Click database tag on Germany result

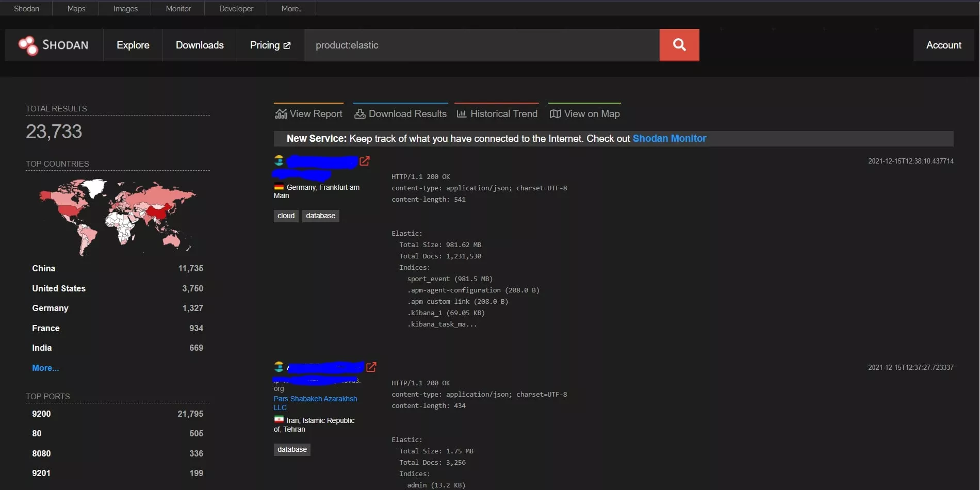coord(320,216)
